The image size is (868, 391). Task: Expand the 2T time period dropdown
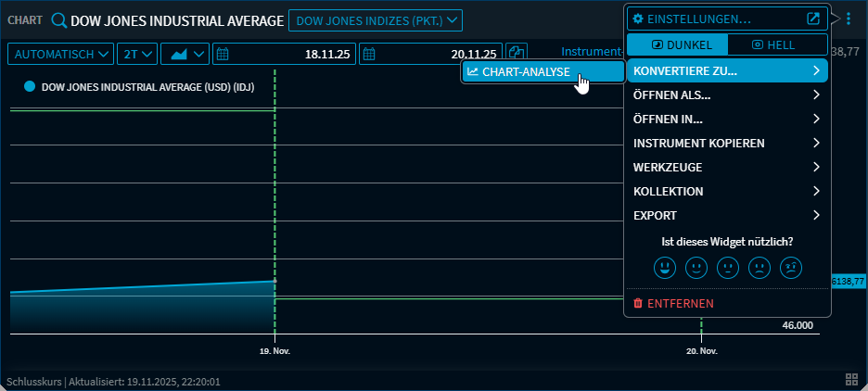pyautogui.click(x=136, y=54)
